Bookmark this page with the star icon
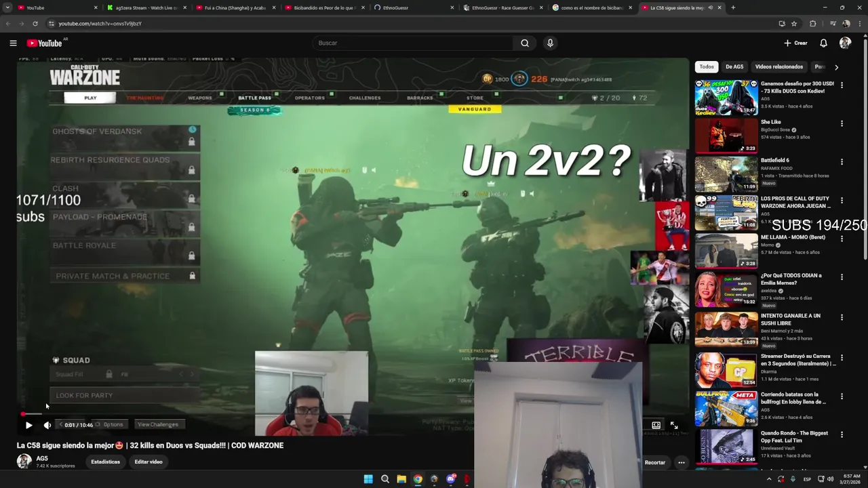The width and height of the screenshot is (868, 488). [x=794, y=23]
